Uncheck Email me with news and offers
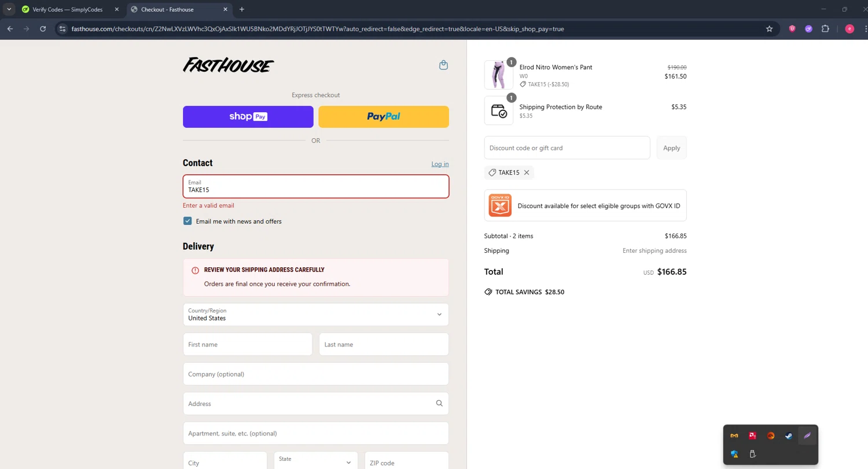 [187, 221]
